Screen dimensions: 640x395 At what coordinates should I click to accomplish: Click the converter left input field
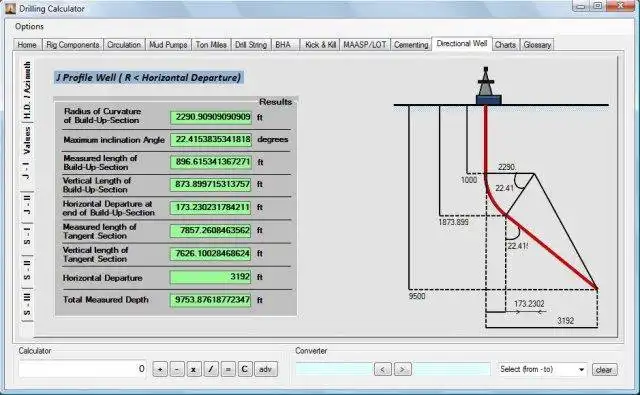tap(334, 369)
